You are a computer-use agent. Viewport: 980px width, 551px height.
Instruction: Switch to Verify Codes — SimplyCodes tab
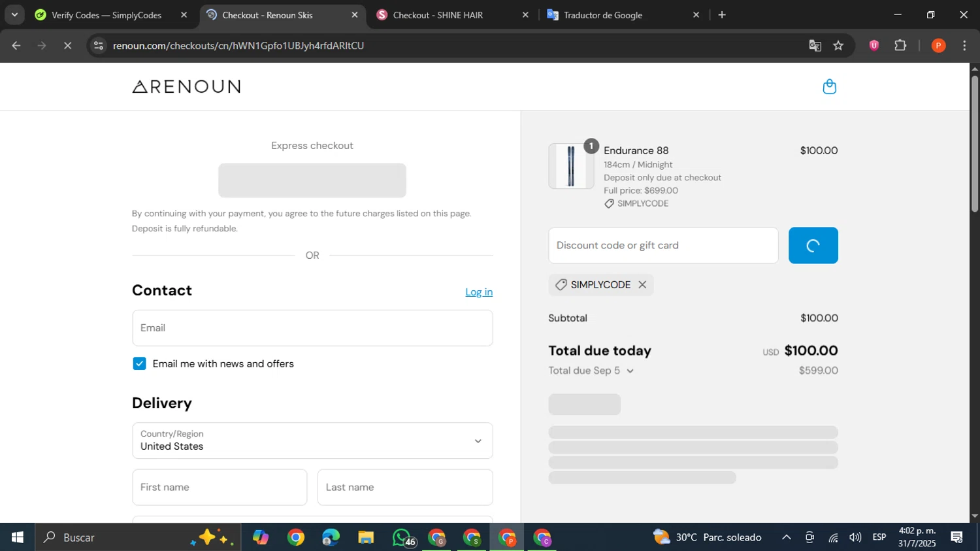[x=106, y=15]
